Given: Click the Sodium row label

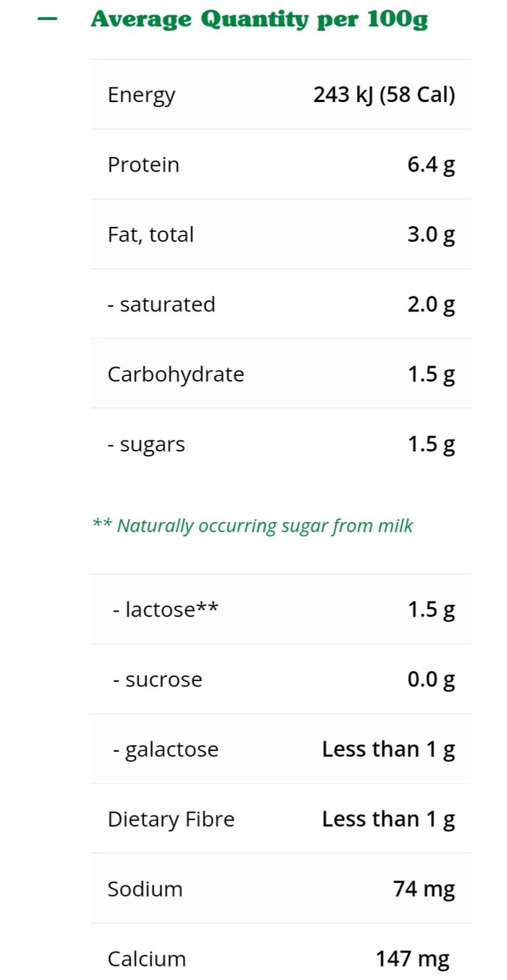Looking at the screenshot, I should pyautogui.click(x=145, y=889).
